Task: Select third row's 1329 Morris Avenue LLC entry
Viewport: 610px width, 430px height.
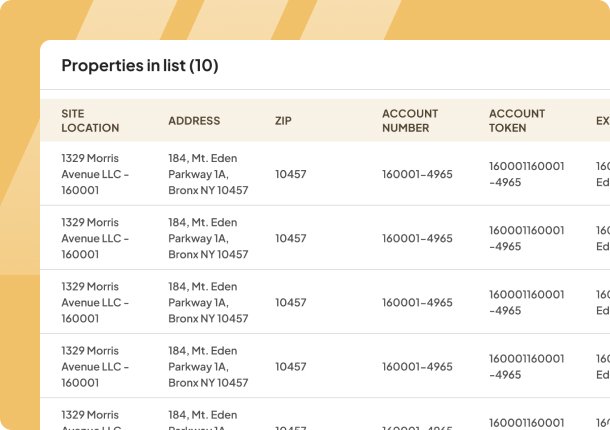Action: pyautogui.click(x=95, y=302)
